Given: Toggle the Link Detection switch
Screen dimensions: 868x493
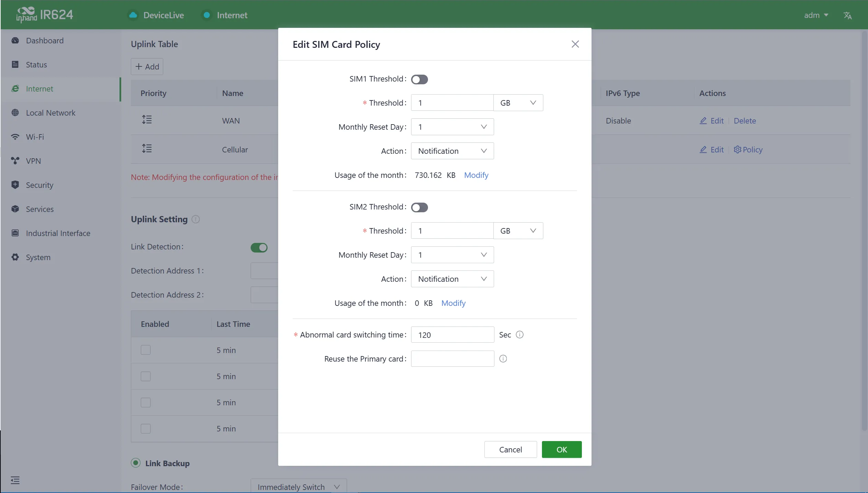Looking at the screenshot, I should point(259,248).
